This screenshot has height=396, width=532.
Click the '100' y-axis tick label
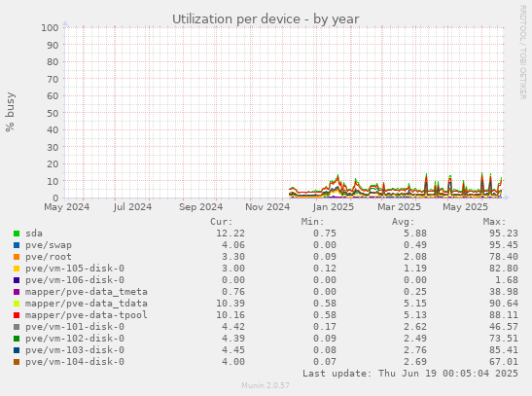(x=50, y=28)
